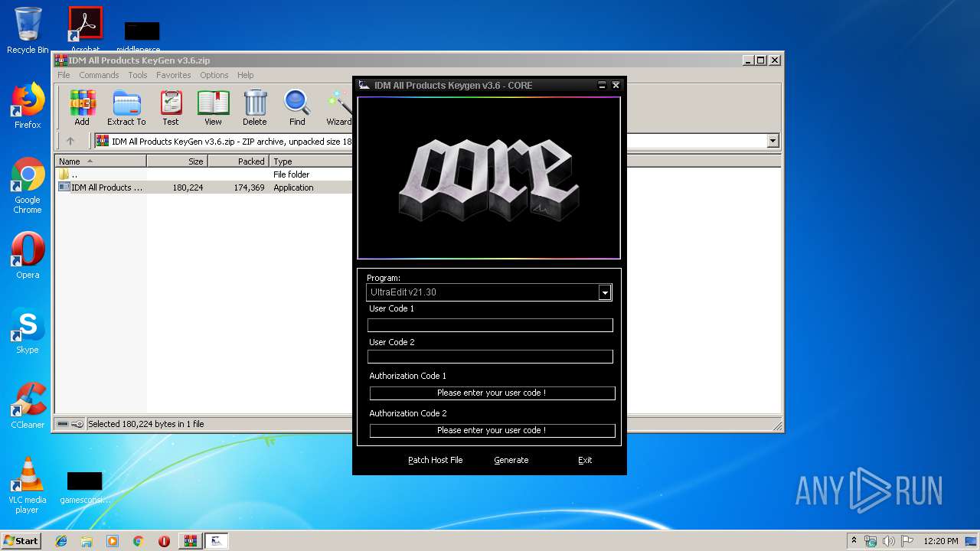Screen dimensions: 980x551
Task: Click the Action Center flag tray icon
Action: (907, 541)
